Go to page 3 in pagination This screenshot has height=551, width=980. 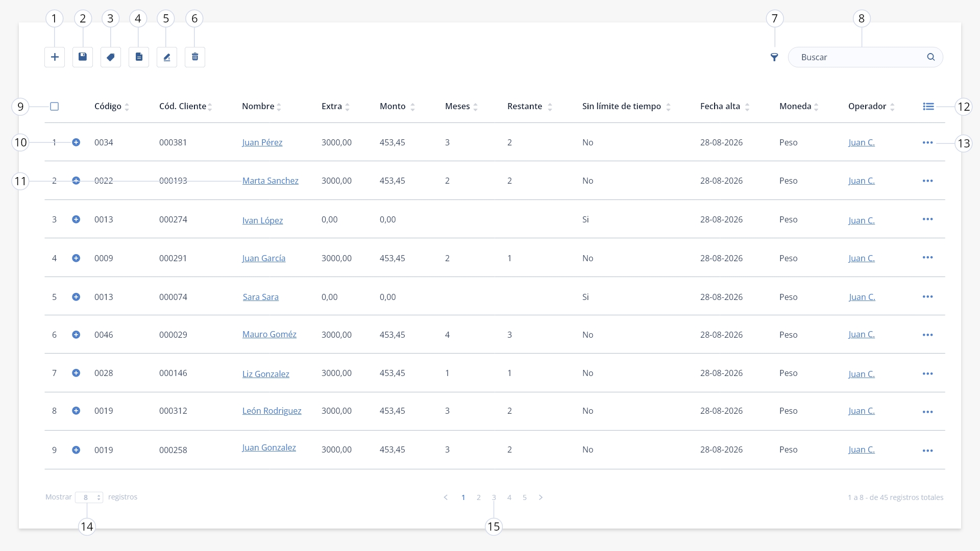[x=494, y=497]
